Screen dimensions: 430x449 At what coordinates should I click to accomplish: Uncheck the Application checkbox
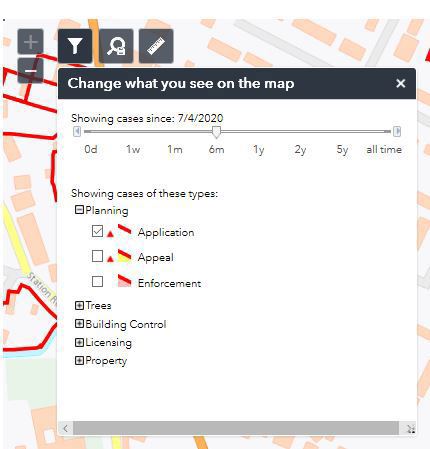click(97, 231)
